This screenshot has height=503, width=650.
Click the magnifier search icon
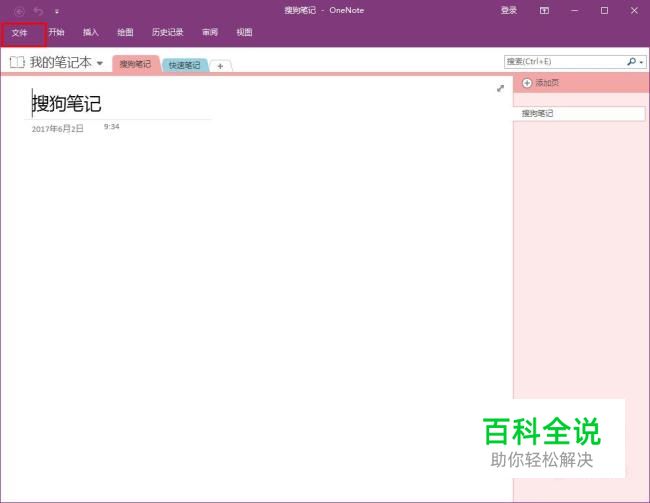pos(631,61)
